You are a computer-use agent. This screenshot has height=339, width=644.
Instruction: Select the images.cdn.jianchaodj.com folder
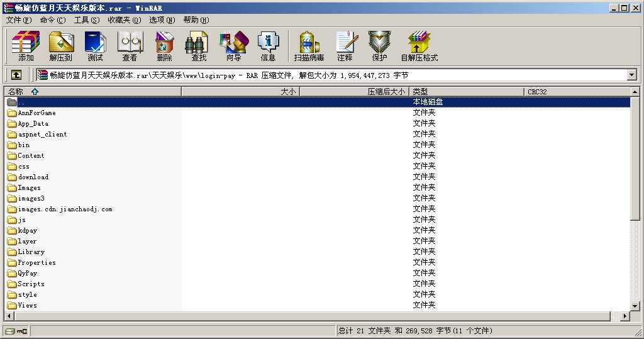coord(60,209)
